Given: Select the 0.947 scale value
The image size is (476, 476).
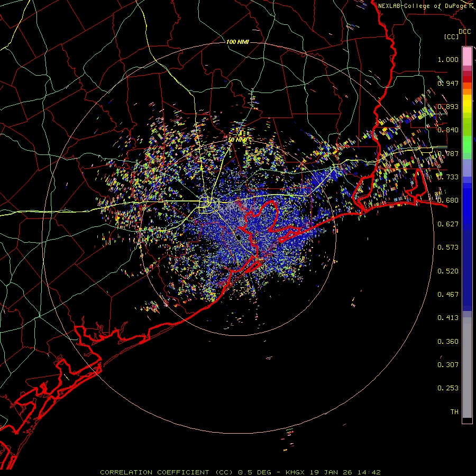Looking at the screenshot, I should coord(448,83).
